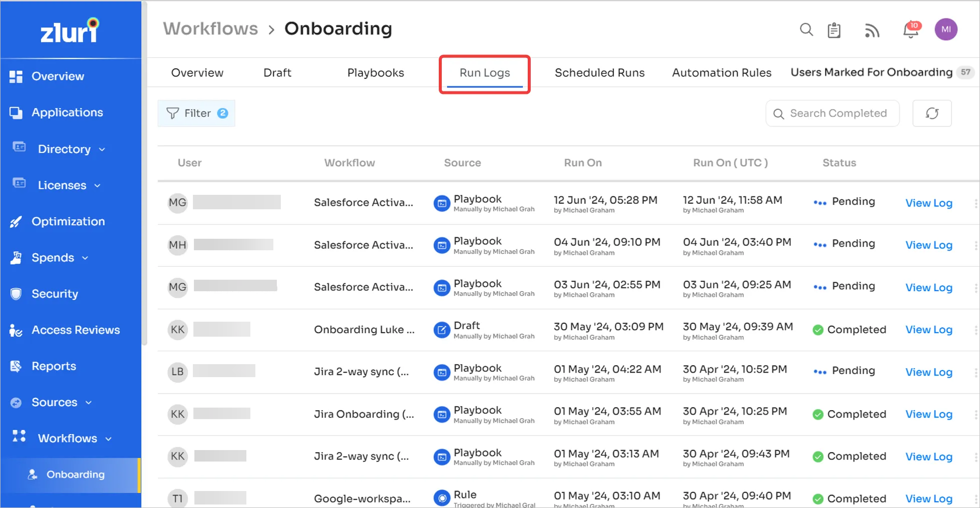This screenshot has width=980, height=508.
Task: Click the Status column header
Action: [839, 163]
